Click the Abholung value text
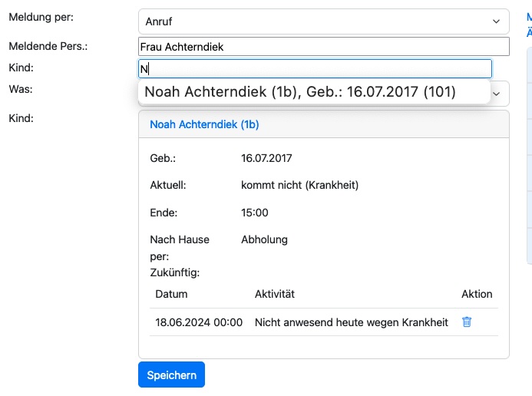This screenshot has width=532, height=396. coord(264,239)
